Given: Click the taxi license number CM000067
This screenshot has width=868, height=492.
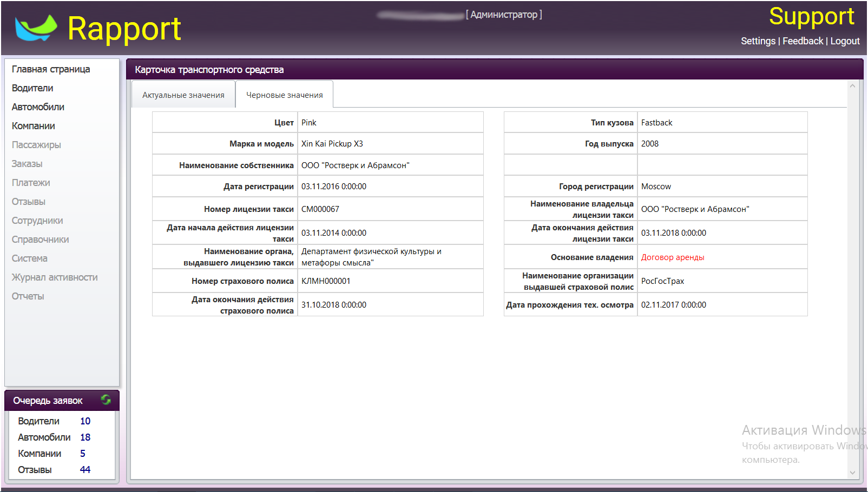Looking at the screenshot, I should tap(320, 209).
